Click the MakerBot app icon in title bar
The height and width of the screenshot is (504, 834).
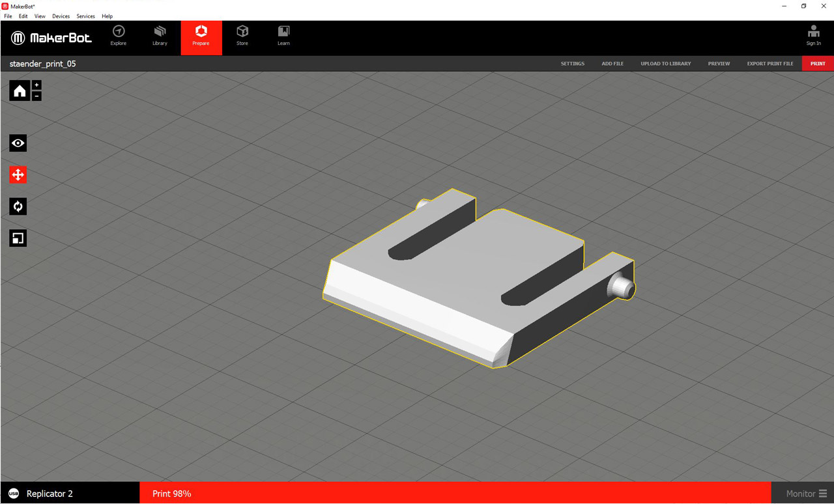pos(5,6)
